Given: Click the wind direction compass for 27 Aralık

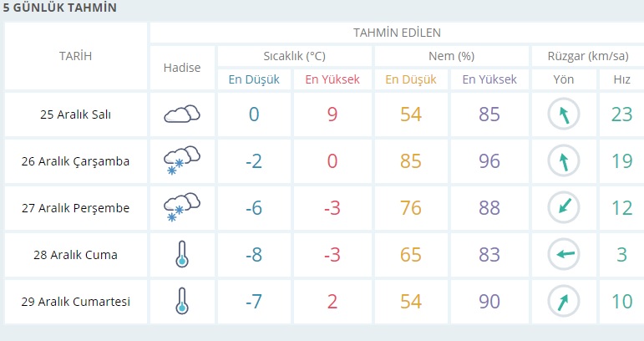Looking at the screenshot, I should (x=564, y=208).
